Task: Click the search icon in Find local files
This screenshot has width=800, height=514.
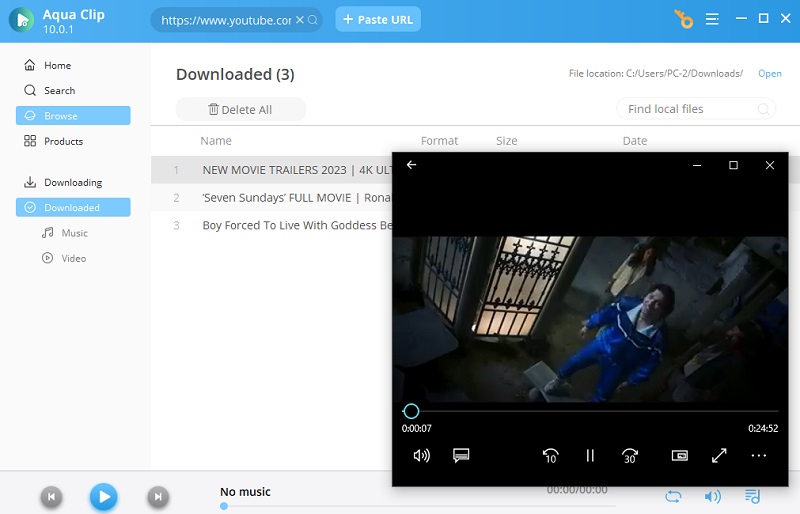Action: pos(763,109)
